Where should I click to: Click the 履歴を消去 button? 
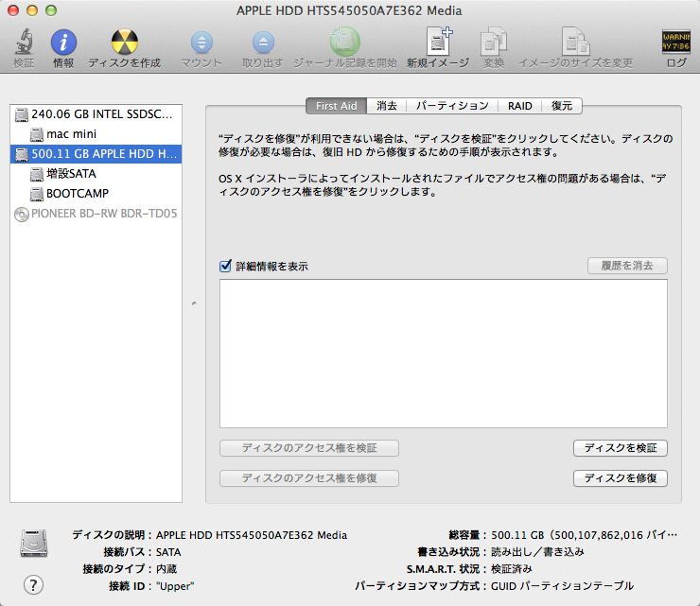(x=627, y=266)
